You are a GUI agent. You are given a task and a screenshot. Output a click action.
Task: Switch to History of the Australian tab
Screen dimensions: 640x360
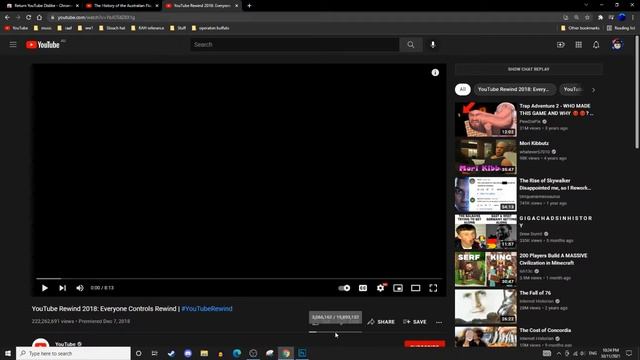coord(122,6)
